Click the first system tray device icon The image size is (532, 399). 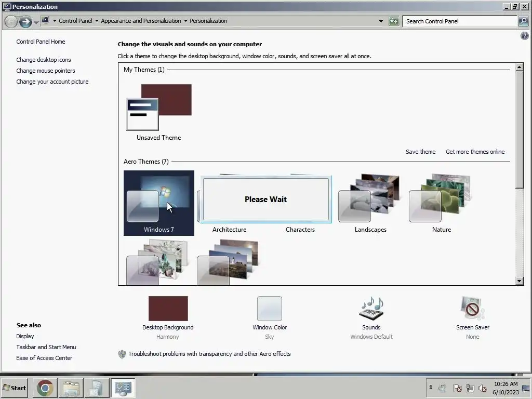(442, 388)
